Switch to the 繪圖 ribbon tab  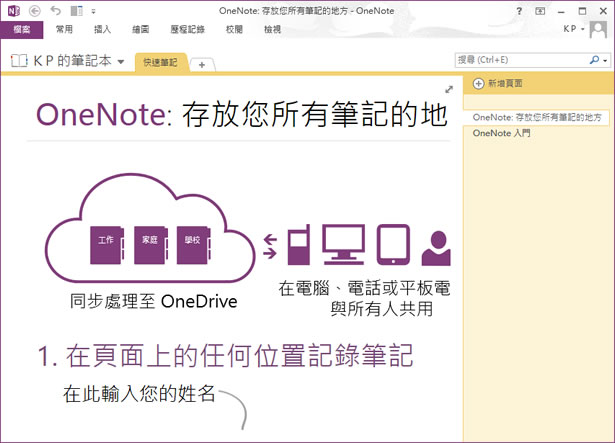pos(140,29)
